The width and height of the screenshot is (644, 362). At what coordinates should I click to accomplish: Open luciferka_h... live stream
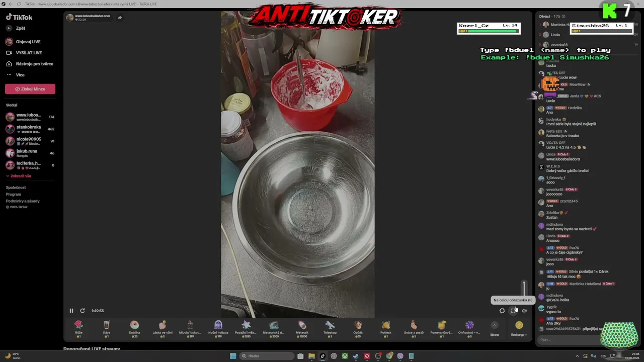(x=30, y=165)
